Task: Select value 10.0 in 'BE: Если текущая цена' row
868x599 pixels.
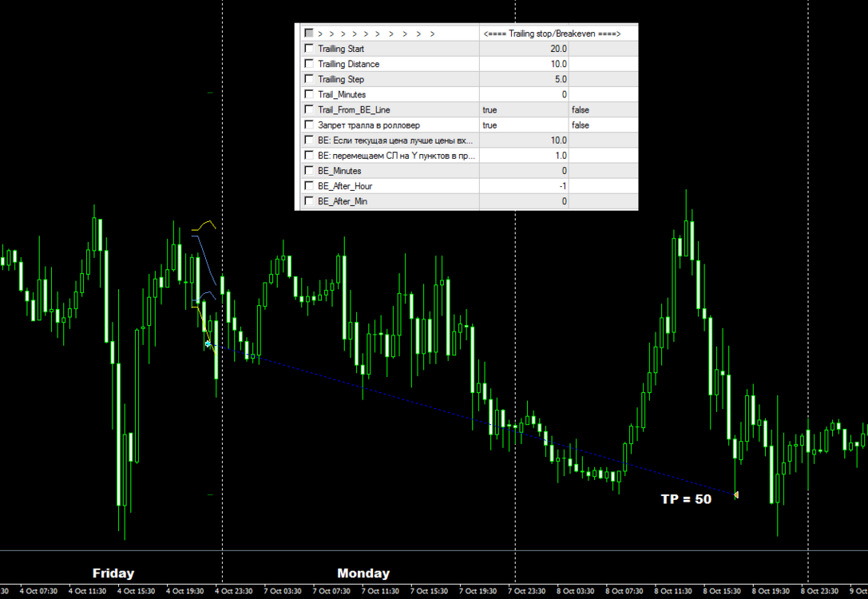Action: [558, 141]
